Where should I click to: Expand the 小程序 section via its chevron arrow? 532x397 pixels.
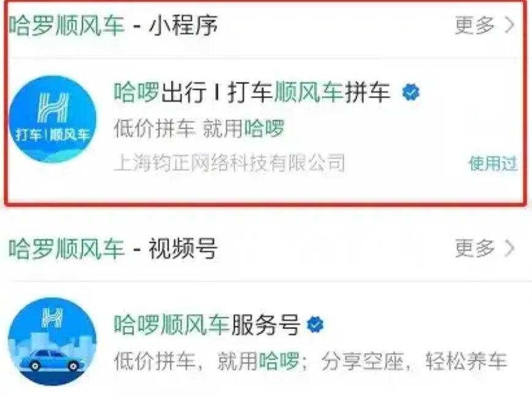[509, 25]
